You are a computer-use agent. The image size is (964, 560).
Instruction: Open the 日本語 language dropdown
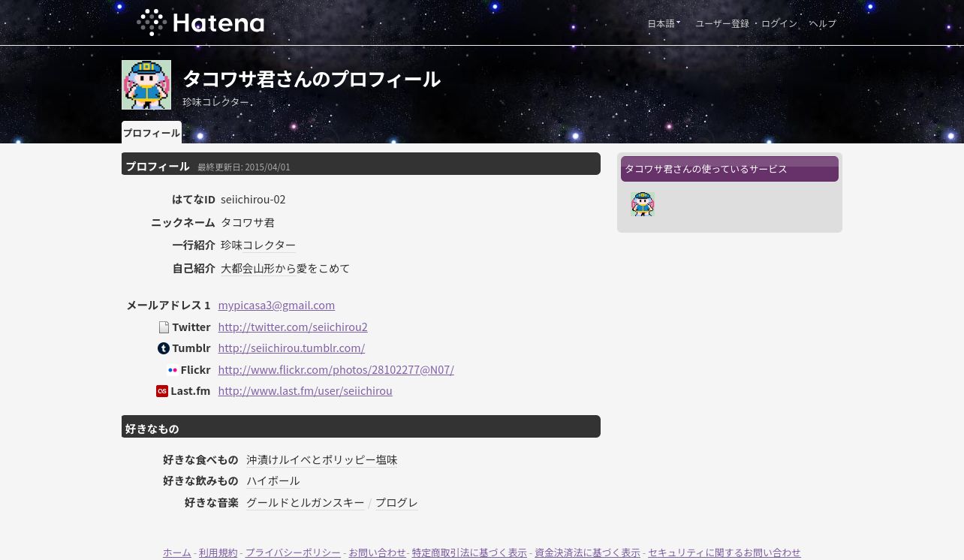click(664, 23)
